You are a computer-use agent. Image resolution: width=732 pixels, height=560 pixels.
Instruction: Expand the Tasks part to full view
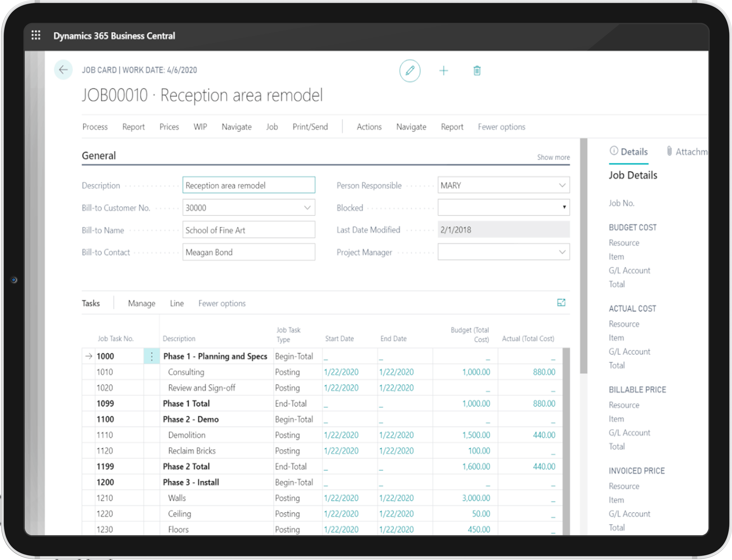pos(561,303)
